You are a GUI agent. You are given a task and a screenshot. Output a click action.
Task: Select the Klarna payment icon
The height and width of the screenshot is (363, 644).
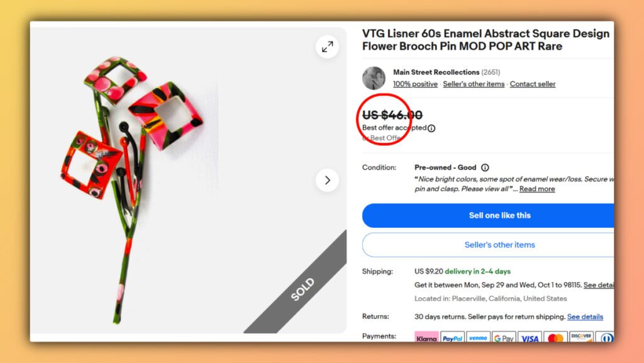426,337
